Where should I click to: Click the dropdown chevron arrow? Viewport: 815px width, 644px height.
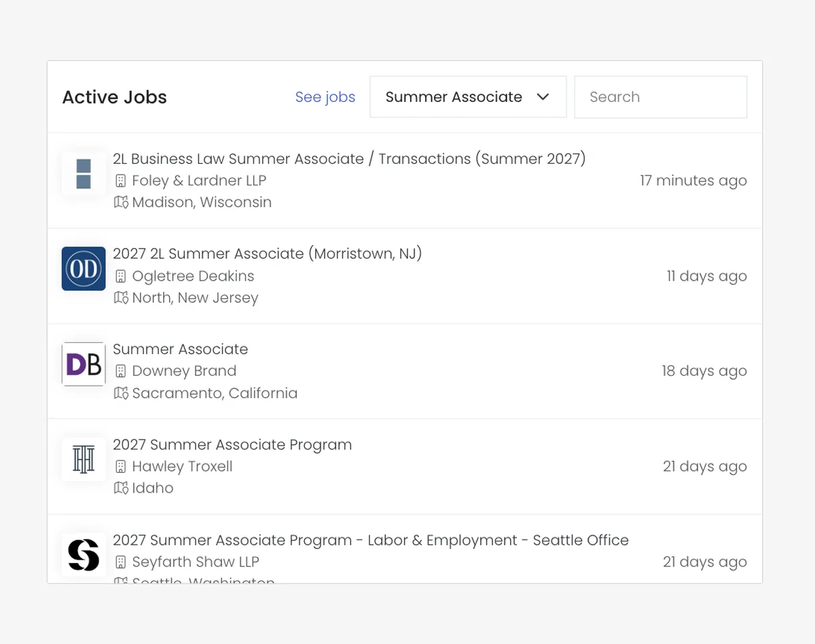543,97
